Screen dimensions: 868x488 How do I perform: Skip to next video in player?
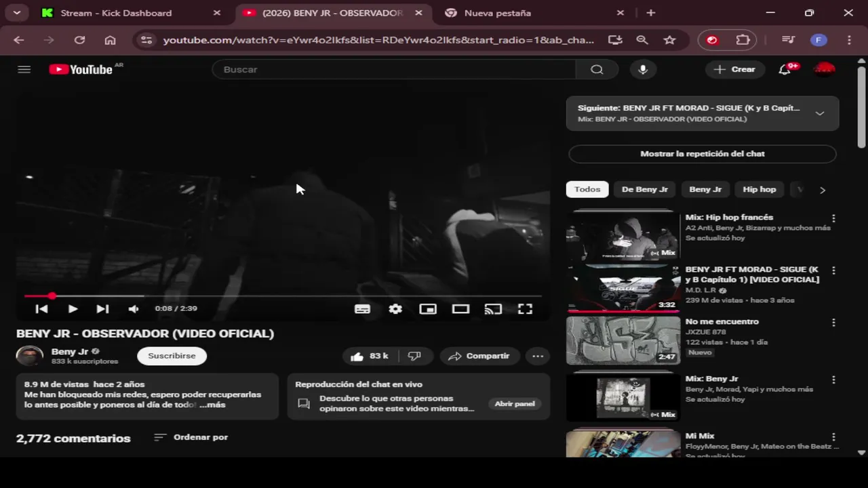pos(102,309)
